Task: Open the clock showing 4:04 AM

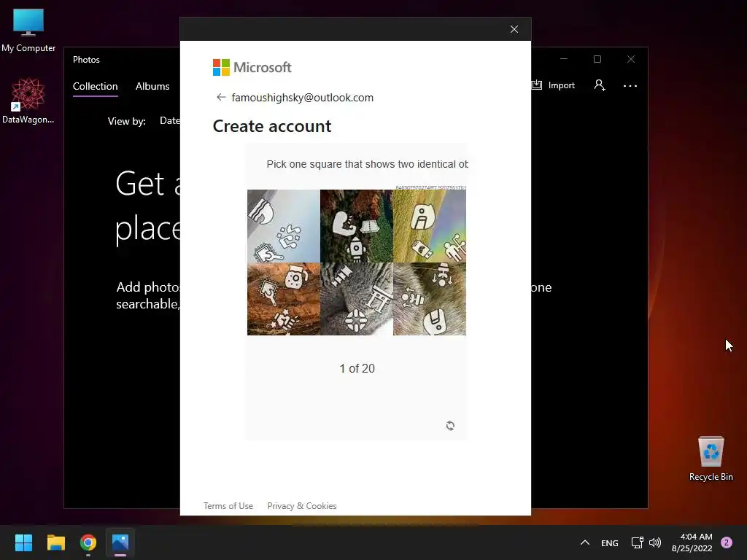Action: coord(692,542)
